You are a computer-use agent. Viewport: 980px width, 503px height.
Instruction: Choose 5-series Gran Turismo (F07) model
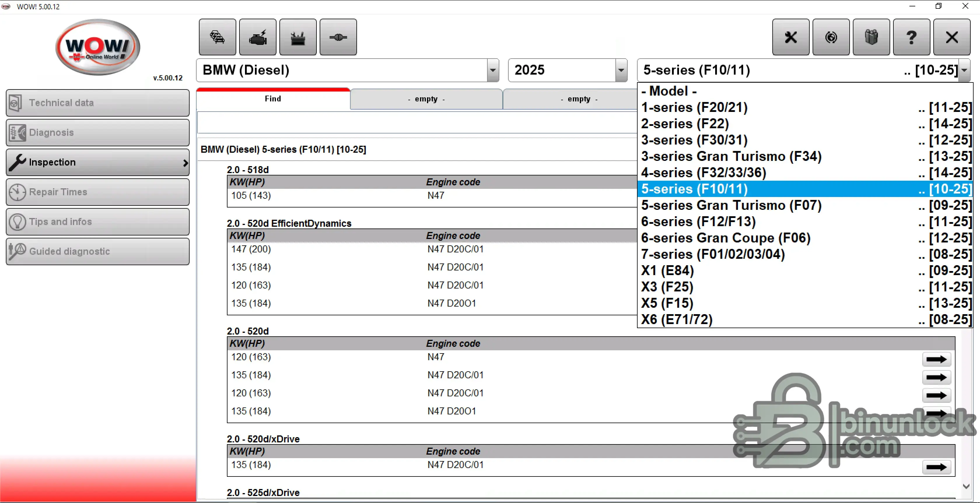coord(805,205)
